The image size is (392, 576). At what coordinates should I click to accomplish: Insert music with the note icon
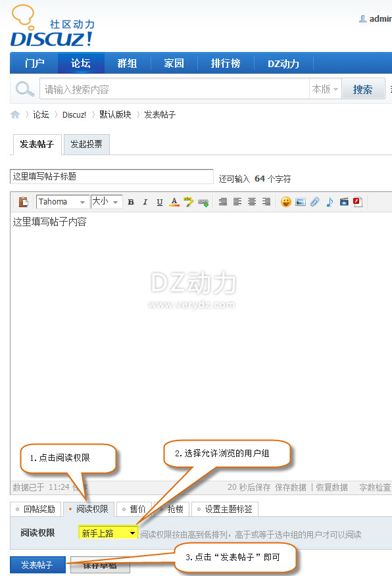tap(330, 202)
